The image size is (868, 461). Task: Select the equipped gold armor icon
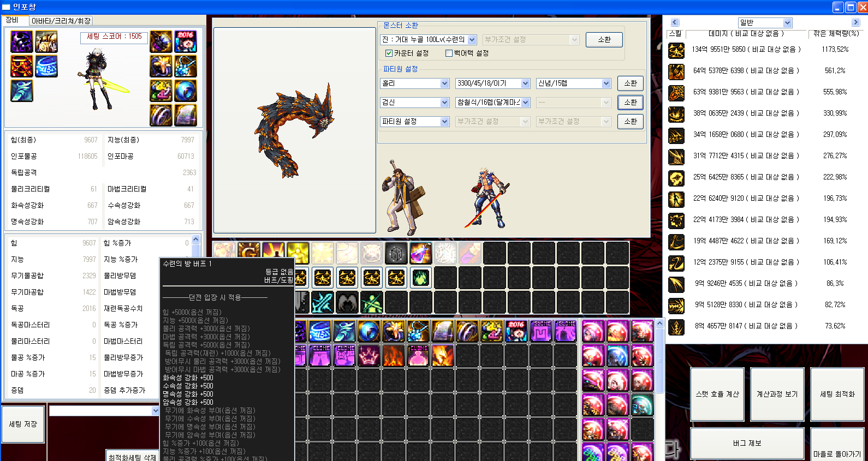pyautogui.click(x=46, y=42)
